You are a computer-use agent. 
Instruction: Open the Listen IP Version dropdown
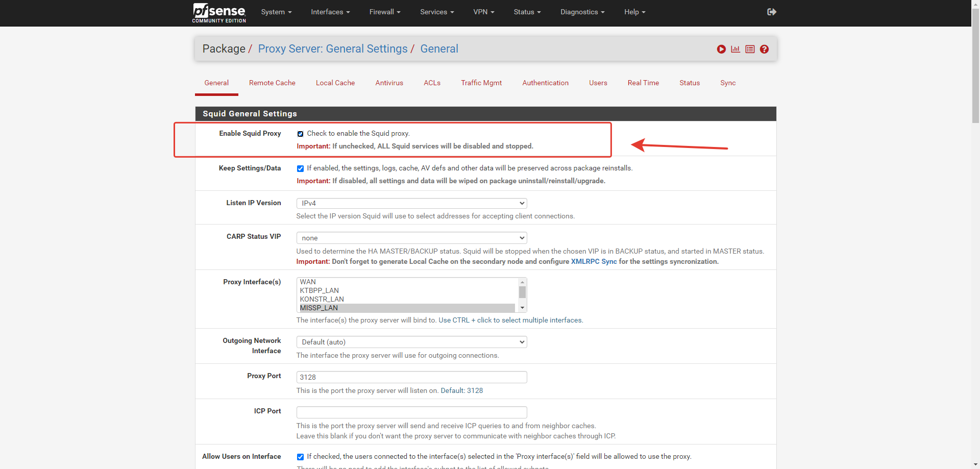click(411, 203)
